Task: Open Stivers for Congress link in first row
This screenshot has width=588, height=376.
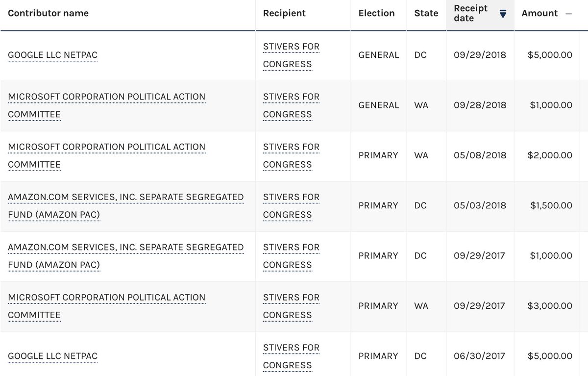Action: [x=291, y=55]
